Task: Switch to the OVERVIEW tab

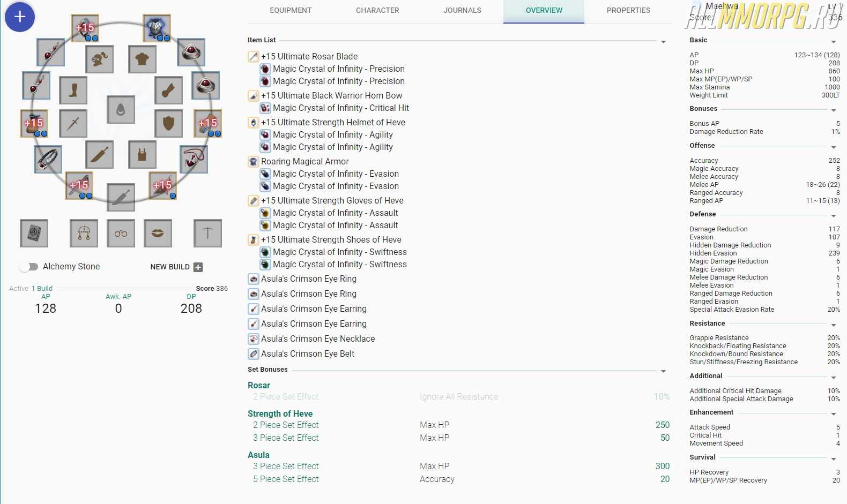Action: click(x=544, y=11)
